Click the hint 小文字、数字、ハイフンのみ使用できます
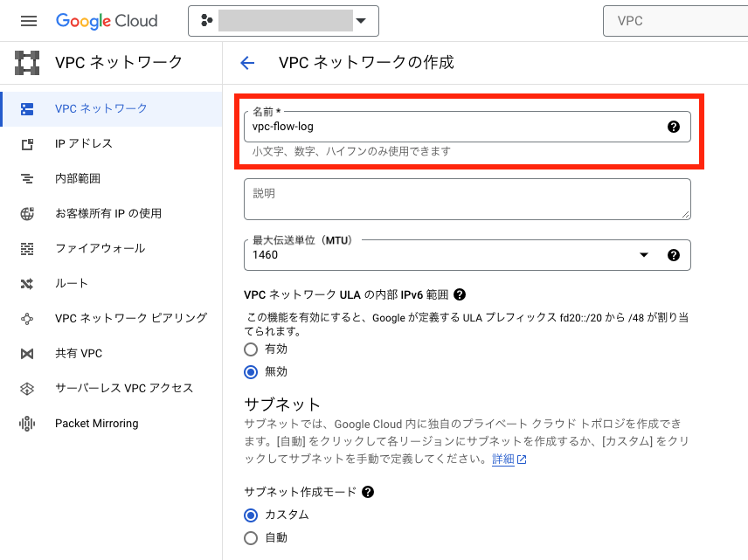This screenshot has height=560, width=748. pos(351,151)
